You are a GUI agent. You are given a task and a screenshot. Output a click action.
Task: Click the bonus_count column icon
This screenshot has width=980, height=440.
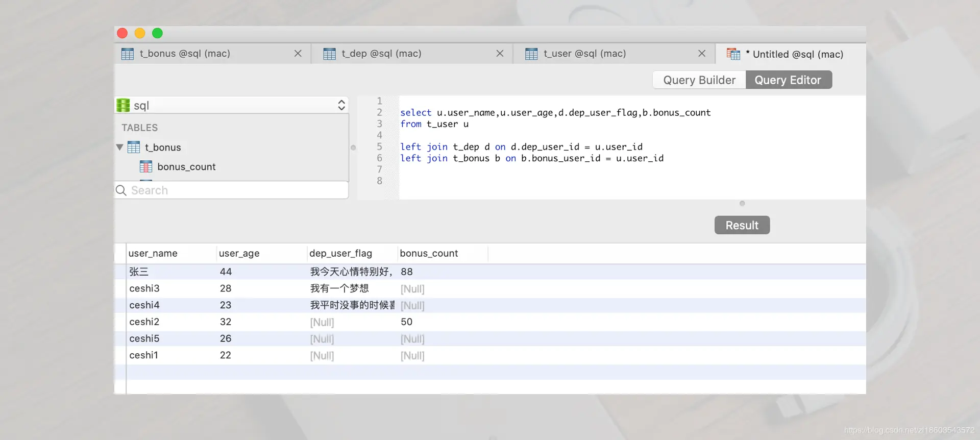(x=146, y=167)
